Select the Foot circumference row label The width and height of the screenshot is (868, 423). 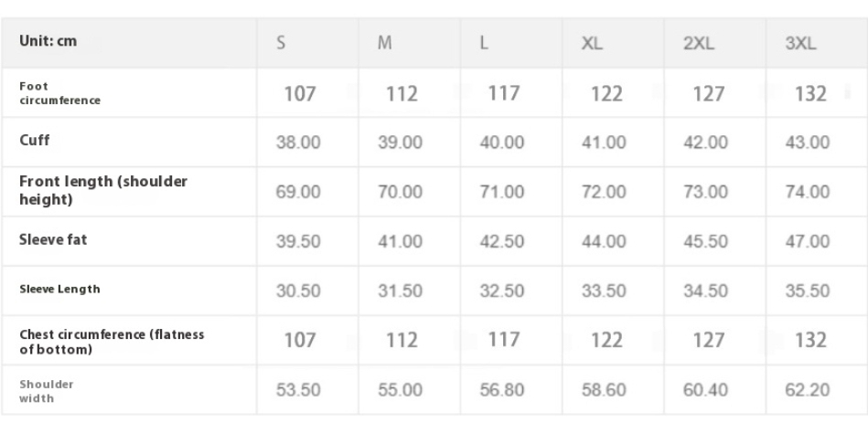click(59, 93)
